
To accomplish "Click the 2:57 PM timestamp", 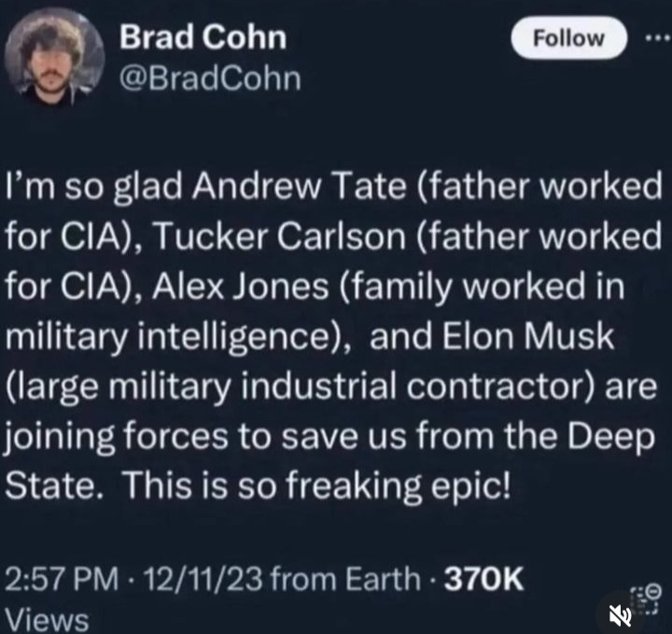I will click(61, 580).
